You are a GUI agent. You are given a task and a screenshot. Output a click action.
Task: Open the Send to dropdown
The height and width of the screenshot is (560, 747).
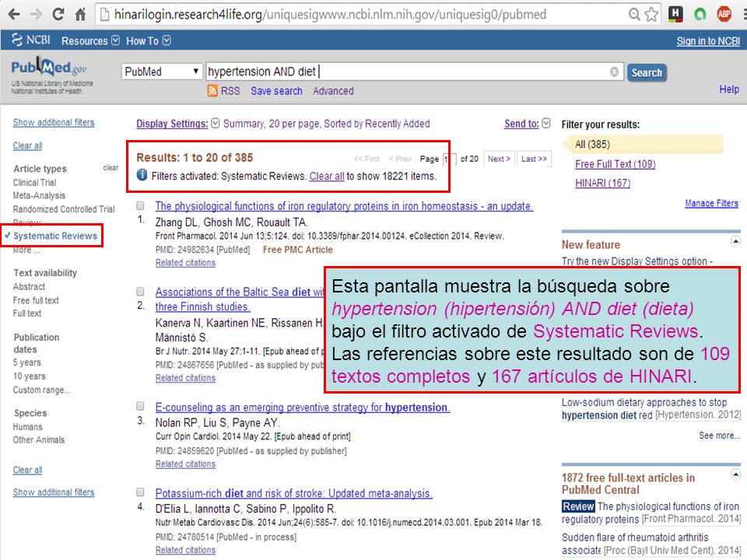tap(527, 124)
